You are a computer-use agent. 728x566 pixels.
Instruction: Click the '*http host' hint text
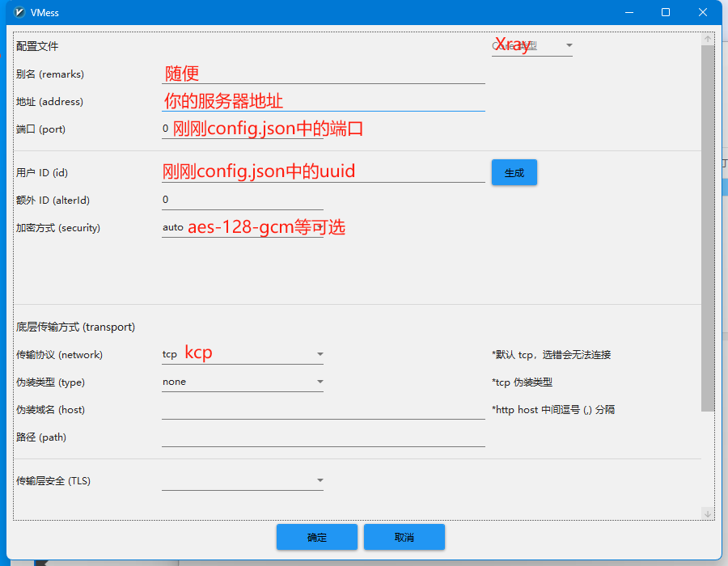pos(553,410)
